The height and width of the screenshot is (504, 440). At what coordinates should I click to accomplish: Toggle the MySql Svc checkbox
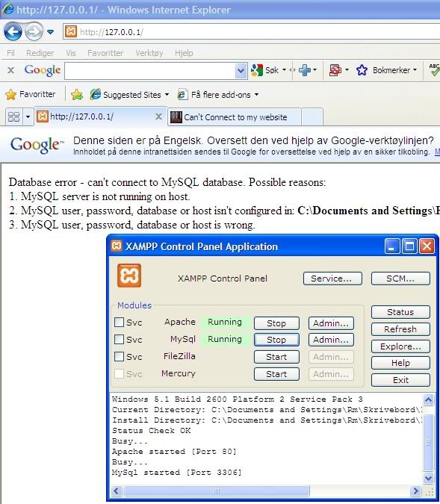pos(119,339)
